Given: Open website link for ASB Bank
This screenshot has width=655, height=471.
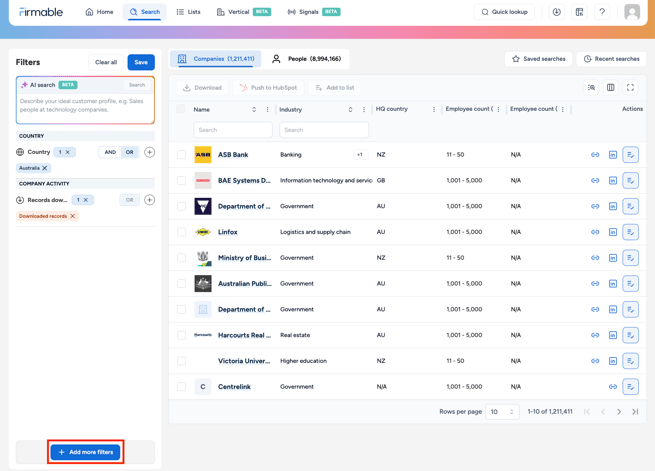Looking at the screenshot, I should tap(595, 155).
